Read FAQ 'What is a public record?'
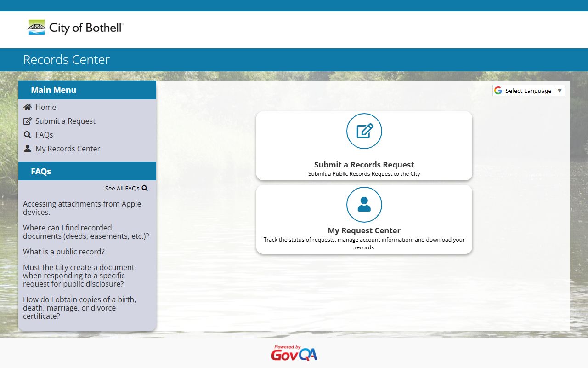The width and height of the screenshot is (588, 368). 64,252
